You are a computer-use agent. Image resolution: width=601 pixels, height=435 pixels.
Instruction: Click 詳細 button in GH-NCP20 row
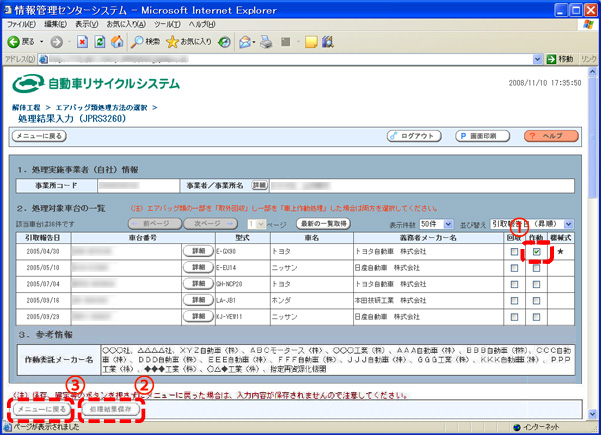[x=198, y=284]
